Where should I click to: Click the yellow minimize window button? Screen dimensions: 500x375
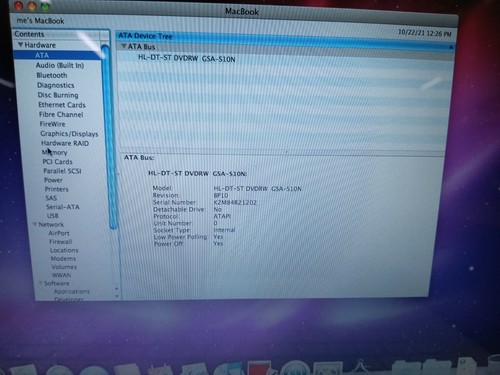pos(32,5)
